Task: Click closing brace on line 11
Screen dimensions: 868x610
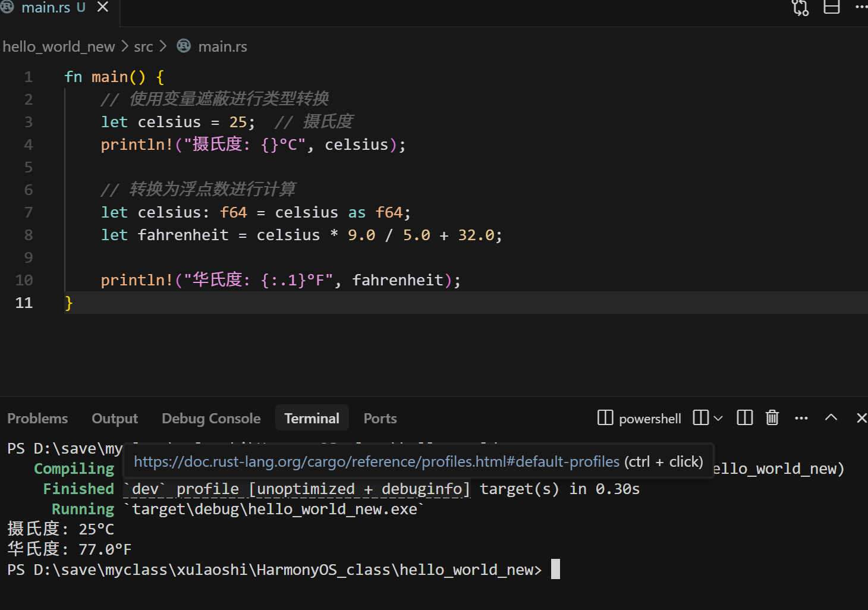Action: 68,303
